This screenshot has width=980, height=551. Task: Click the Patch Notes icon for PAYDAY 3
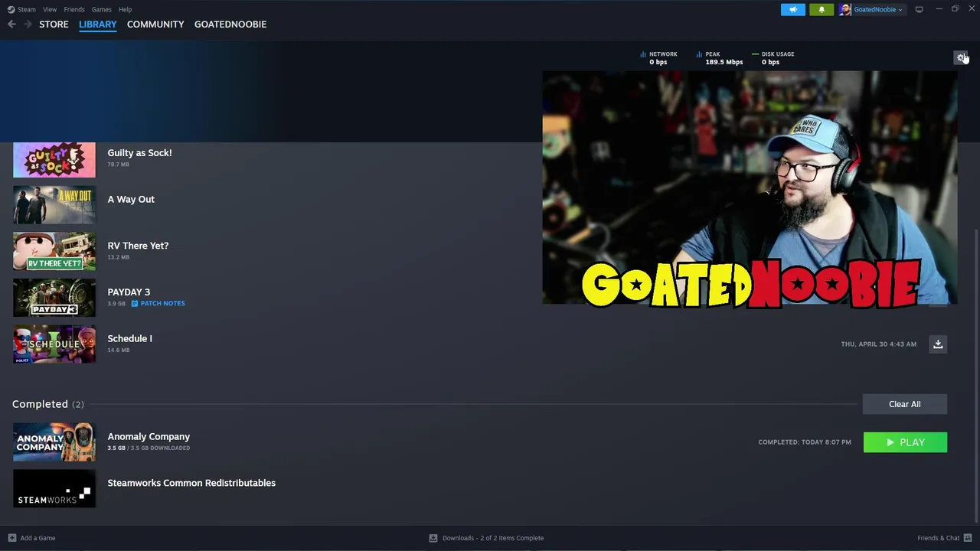pyautogui.click(x=135, y=303)
